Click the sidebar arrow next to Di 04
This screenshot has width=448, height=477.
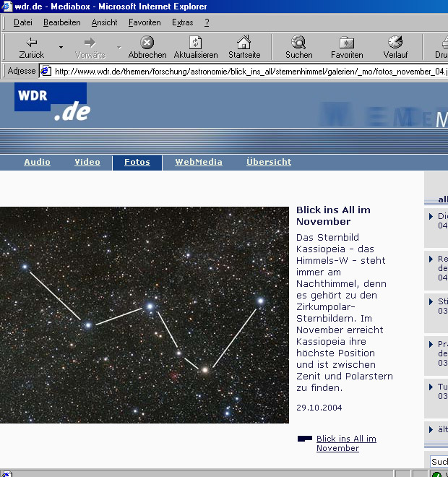(x=431, y=216)
